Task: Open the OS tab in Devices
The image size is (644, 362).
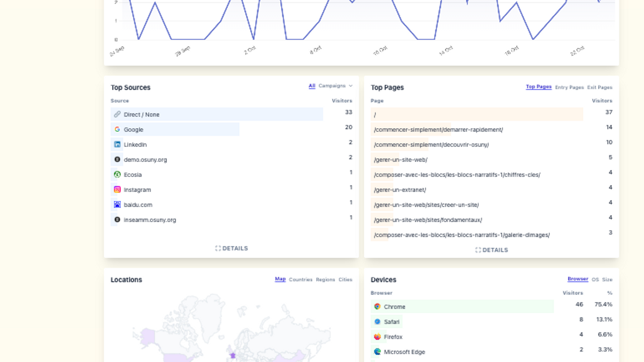Action: (595, 280)
